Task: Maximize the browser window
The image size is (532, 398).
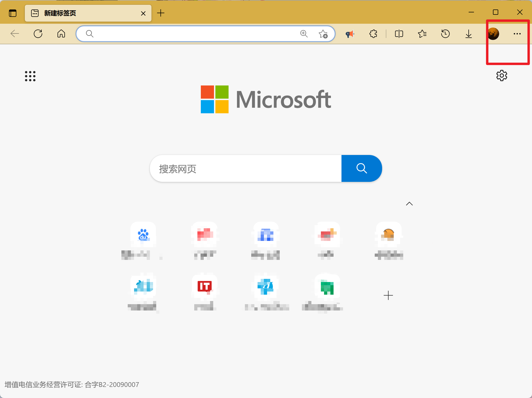Action: [x=496, y=12]
